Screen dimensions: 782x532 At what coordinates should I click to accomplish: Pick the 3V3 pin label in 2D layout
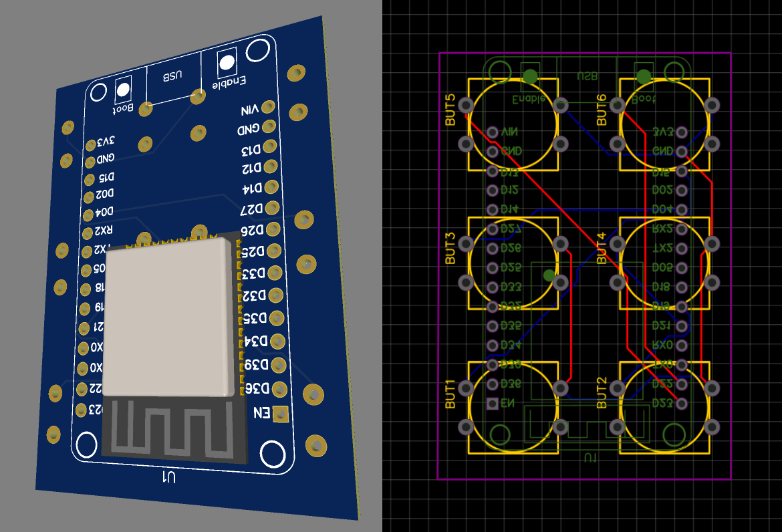[x=663, y=132]
